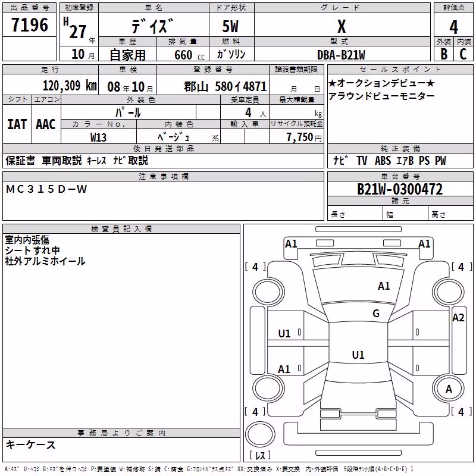Screen dimensions: 476x476
Task: Select the U1 mark on the roof
Action: tap(358, 355)
